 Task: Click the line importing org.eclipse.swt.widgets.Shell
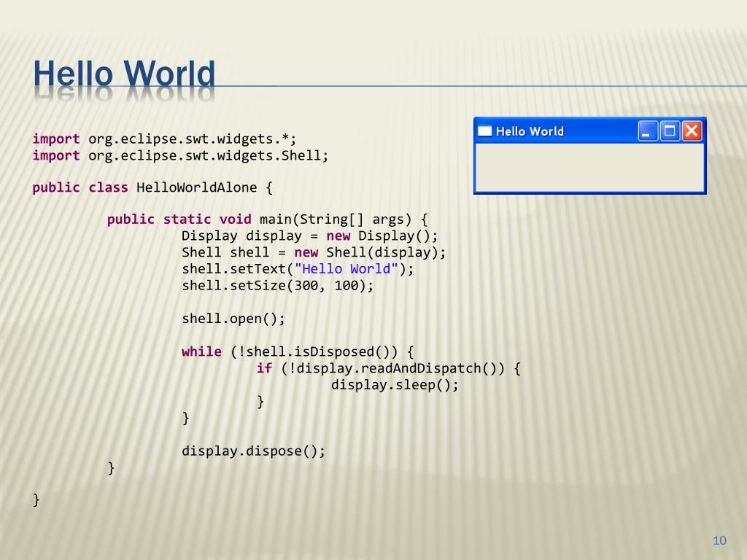(181, 156)
